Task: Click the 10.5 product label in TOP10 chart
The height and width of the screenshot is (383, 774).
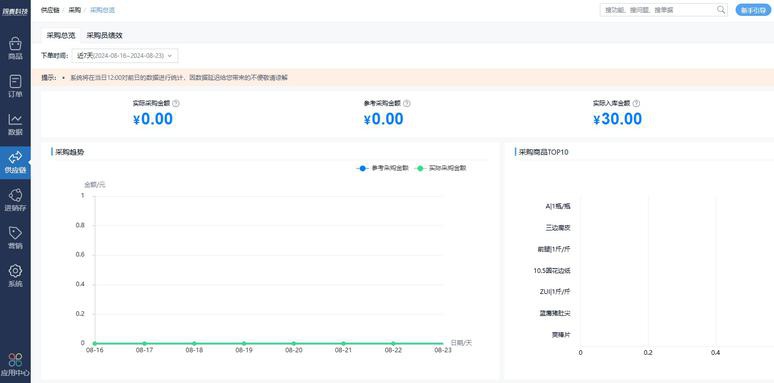Action: point(552,270)
